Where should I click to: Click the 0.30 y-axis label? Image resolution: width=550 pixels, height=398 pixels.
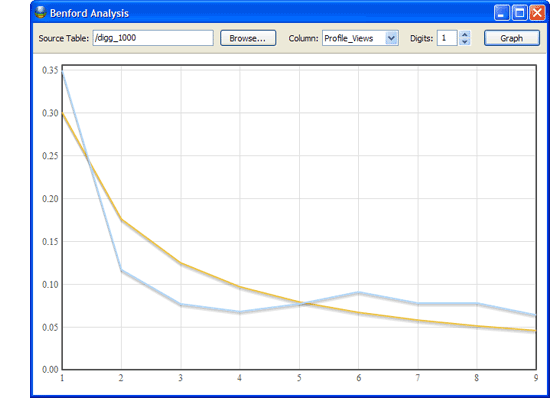50,113
